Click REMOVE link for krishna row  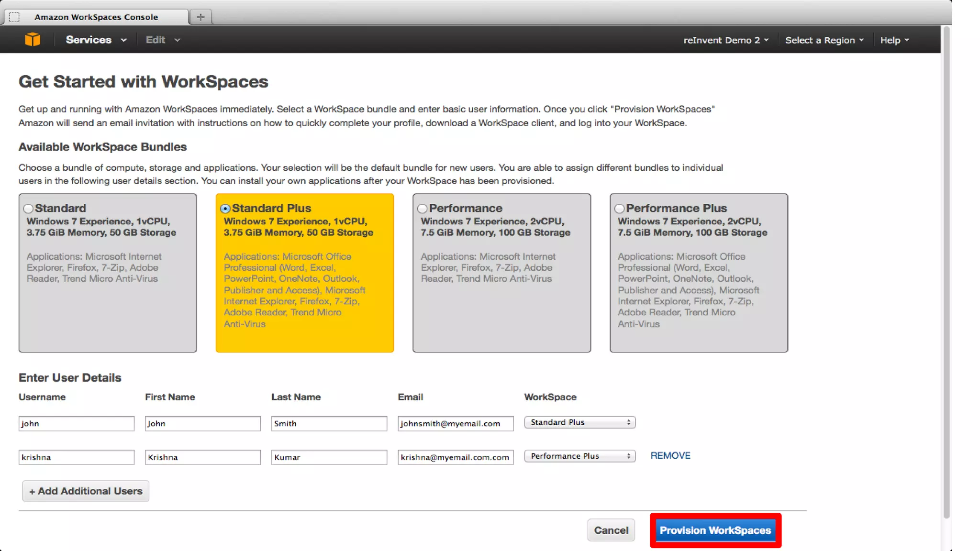[x=670, y=455]
